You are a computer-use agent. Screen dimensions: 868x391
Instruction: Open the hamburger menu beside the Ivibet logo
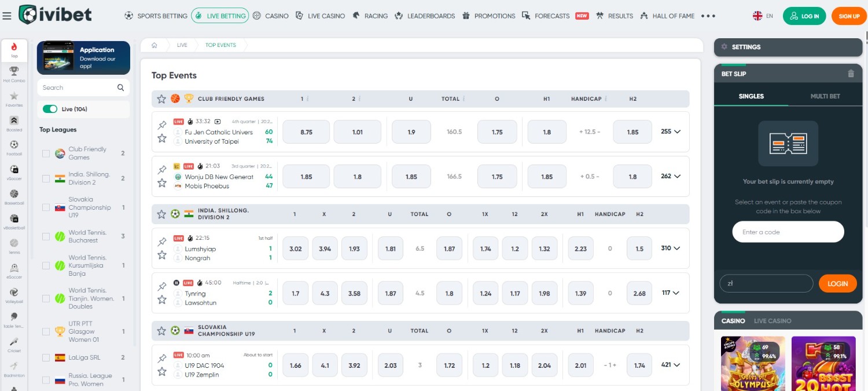(x=7, y=16)
